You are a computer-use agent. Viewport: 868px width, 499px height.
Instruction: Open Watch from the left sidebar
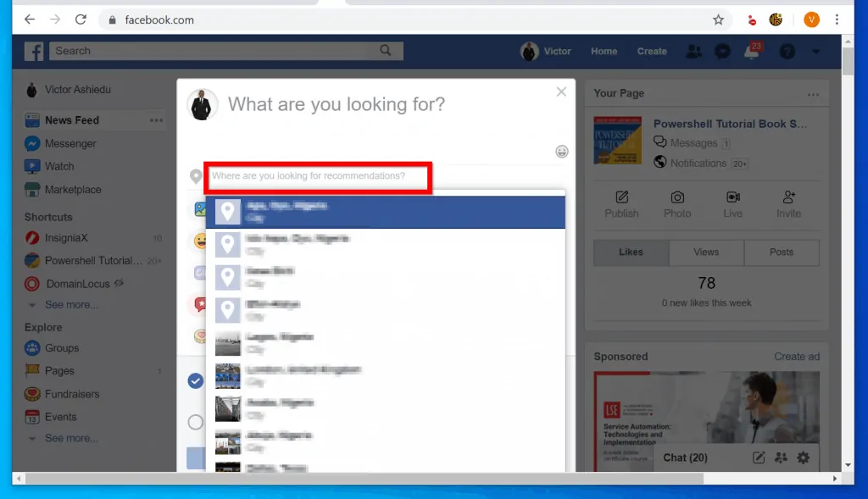[x=58, y=166]
